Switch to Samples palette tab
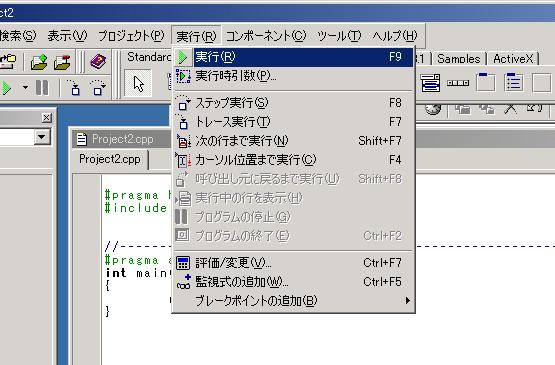Image resolution: width=555 pixels, height=365 pixels. [x=458, y=58]
